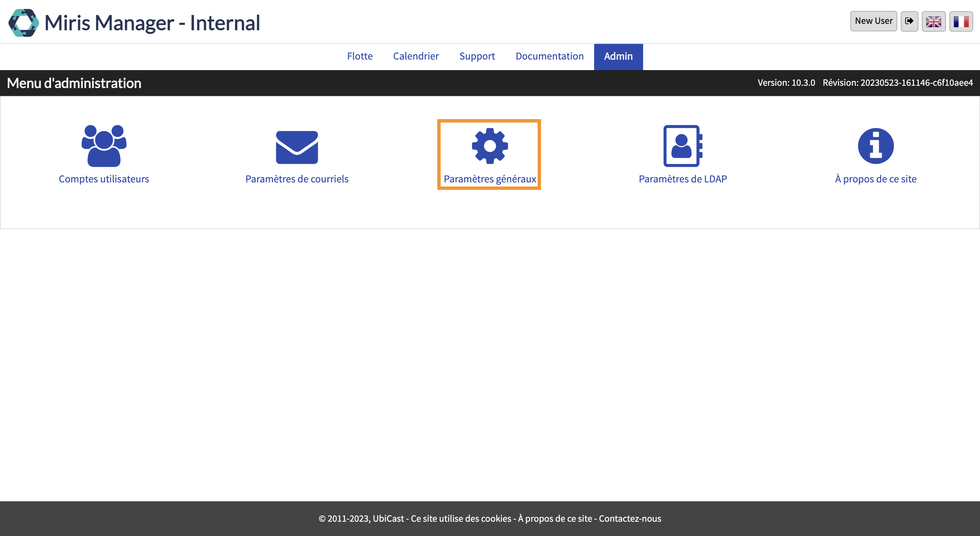Click the footer À propos de ce site link

[555, 519]
